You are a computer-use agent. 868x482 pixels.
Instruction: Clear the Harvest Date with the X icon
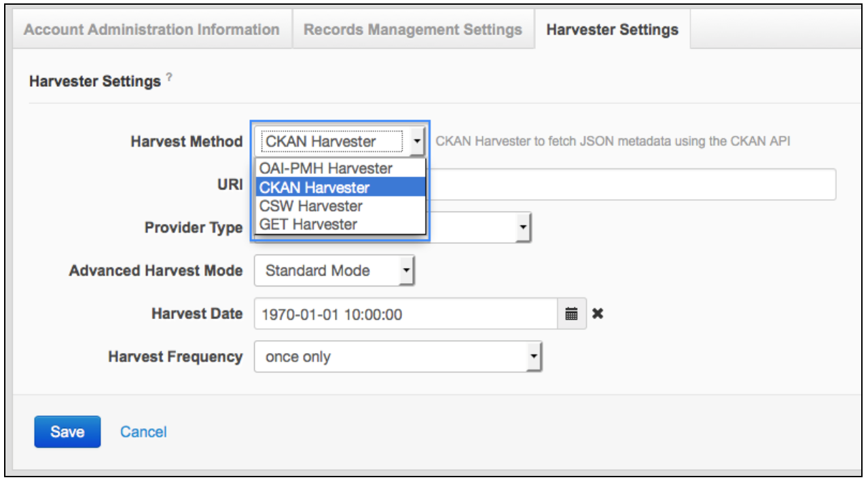coord(598,314)
